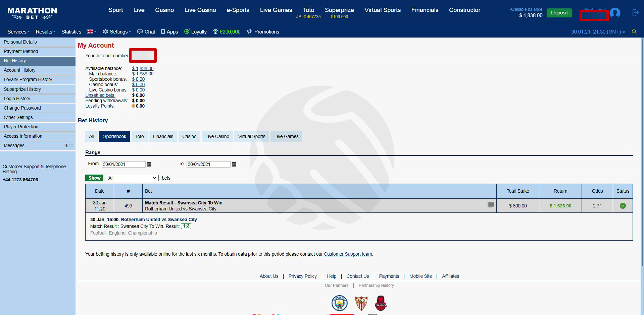The width and height of the screenshot is (644, 315).
Task: Click the live stream monitor icon in bet row
Action: (491, 205)
